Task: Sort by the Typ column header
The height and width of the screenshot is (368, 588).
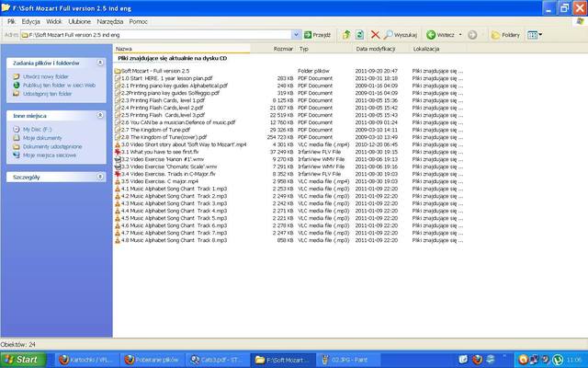Action: (324, 49)
